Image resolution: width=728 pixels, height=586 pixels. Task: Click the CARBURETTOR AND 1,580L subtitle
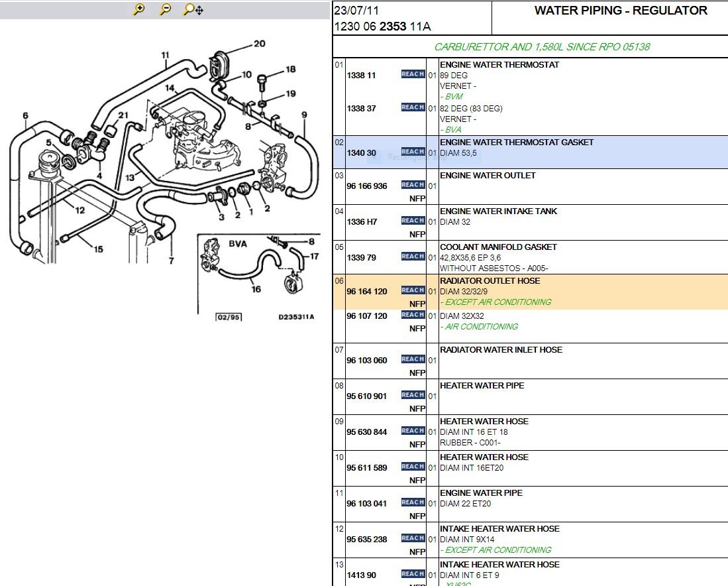point(542,47)
